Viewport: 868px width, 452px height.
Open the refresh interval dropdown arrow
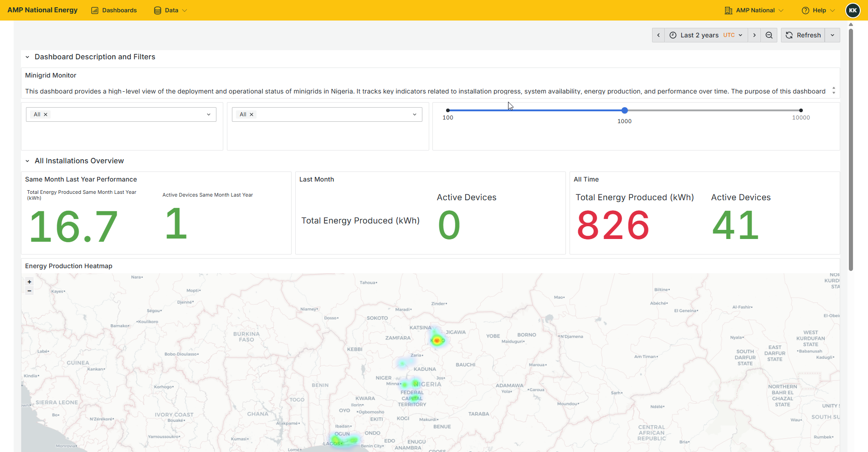(832, 35)
